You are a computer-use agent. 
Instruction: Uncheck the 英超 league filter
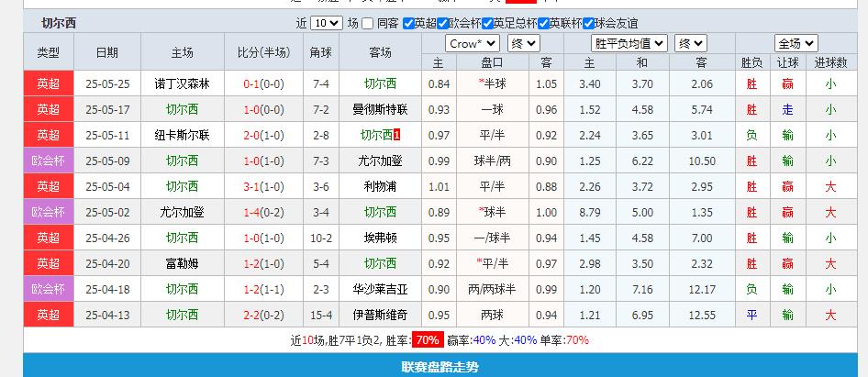408,24
